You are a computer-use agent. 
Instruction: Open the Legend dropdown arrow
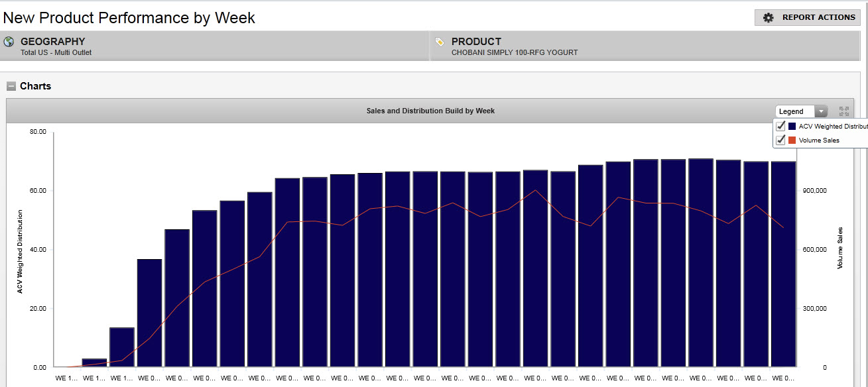tap(822, 111)
